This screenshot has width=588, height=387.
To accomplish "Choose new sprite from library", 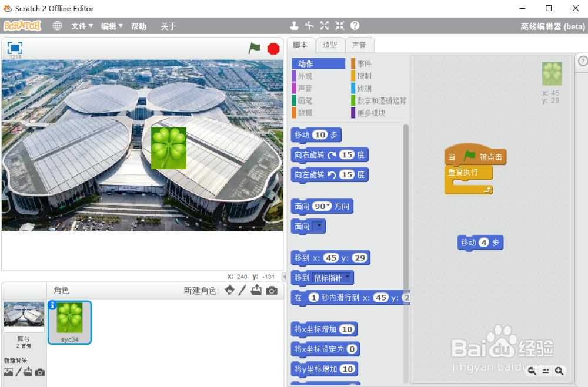I will (229, 290).
